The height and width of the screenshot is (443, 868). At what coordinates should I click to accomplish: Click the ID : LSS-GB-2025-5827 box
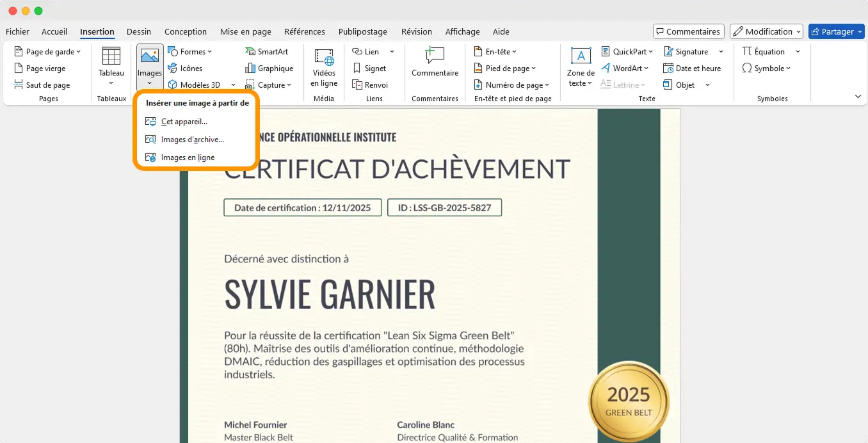[x=444, y=207]
